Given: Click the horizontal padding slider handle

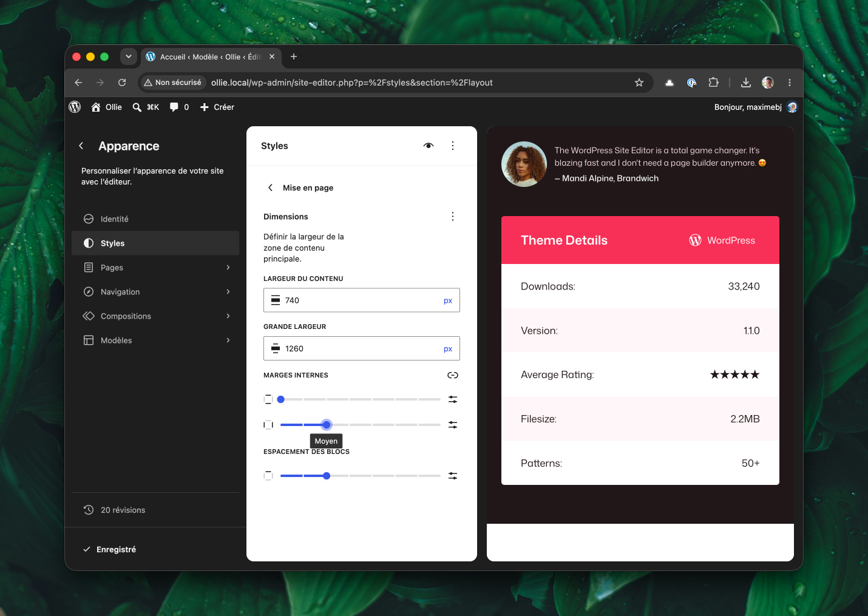Looking at the screenshot, I should (x=327, y=425).
